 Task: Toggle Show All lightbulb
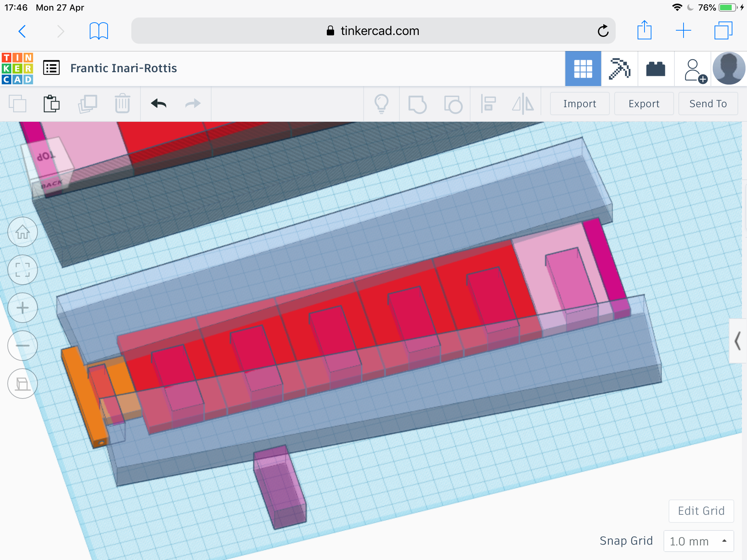coord(382,104)
